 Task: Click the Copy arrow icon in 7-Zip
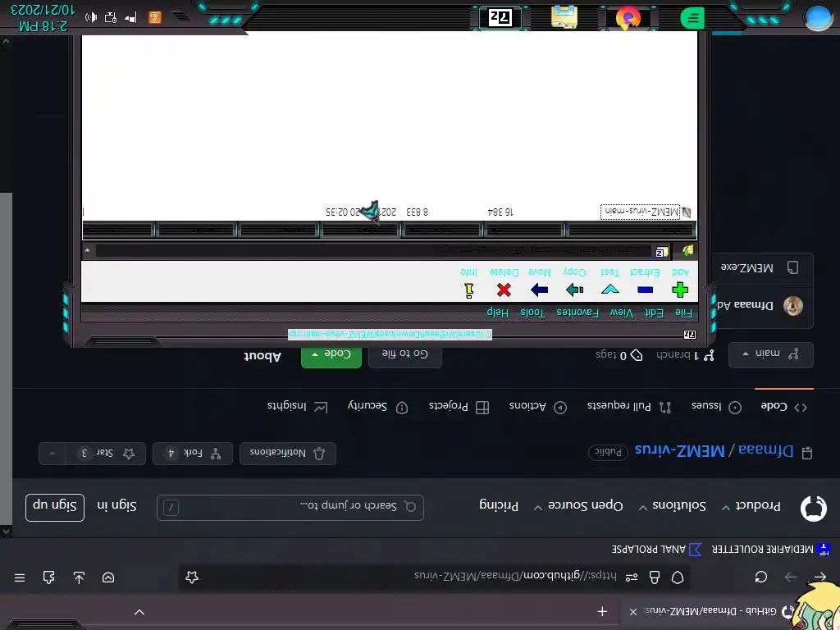pos(574,290)
